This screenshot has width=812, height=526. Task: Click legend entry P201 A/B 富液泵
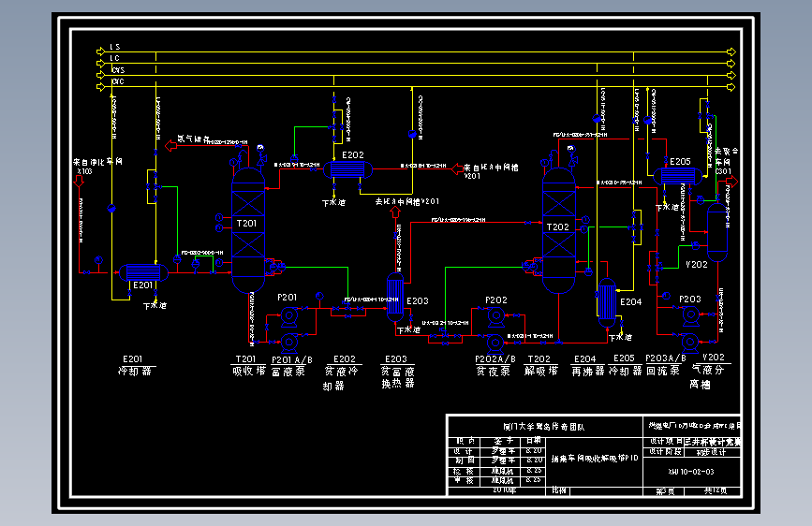(292, 366)
